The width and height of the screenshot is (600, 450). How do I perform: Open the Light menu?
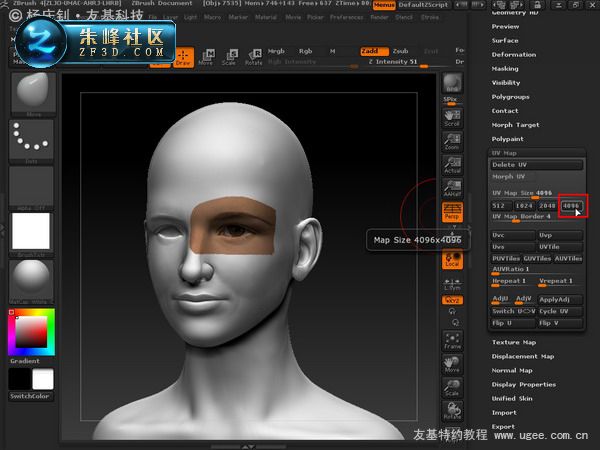pyautogui.click(x=191, y=17)
